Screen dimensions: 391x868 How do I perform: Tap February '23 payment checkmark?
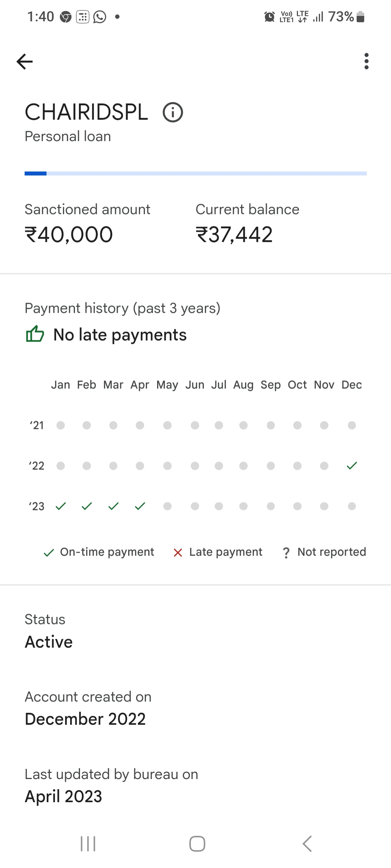[x=87, y=506]
